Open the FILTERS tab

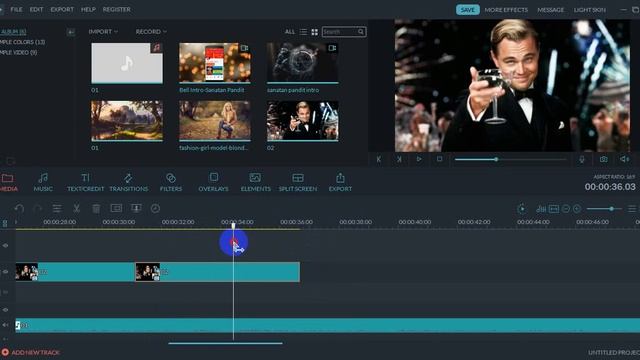(x=171, y=182)
